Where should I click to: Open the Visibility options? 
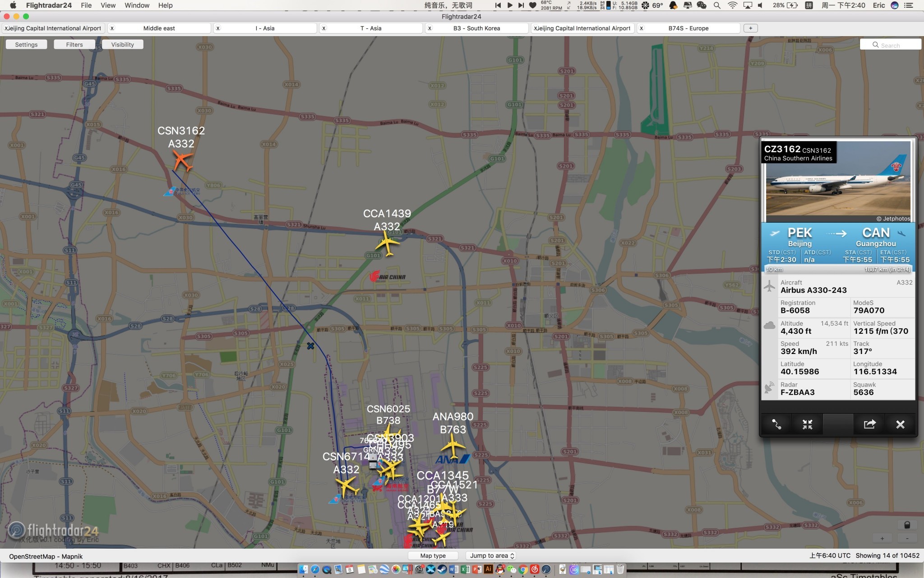[123, 45]
